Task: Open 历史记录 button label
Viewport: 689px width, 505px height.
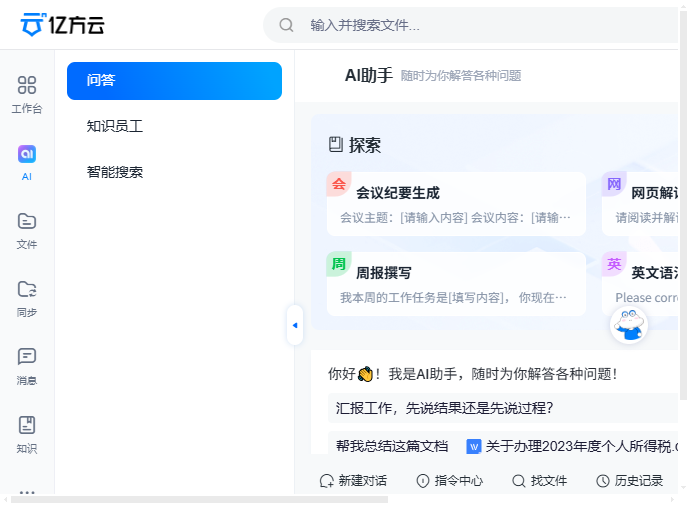Action: [638, 481]
